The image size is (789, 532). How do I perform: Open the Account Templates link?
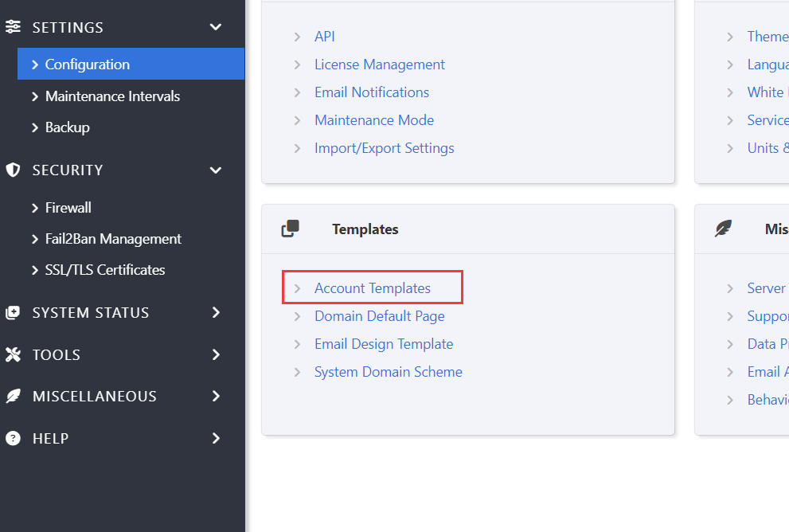tap(372, 288)
